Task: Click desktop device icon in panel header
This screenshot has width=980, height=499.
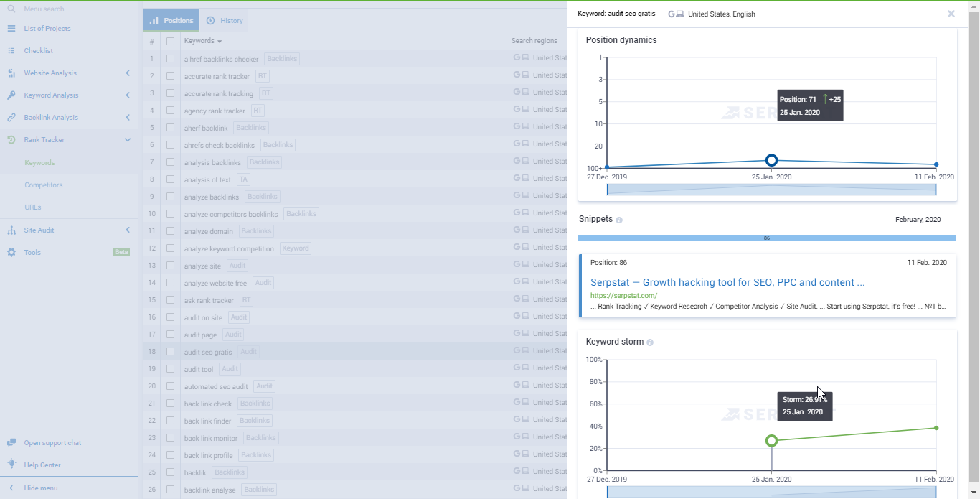Action: coord(680,14)
